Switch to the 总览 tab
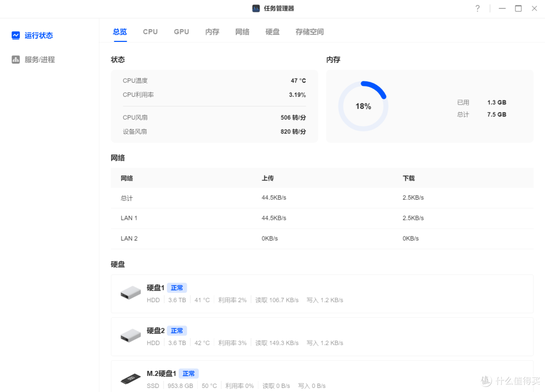 (120, 32)
